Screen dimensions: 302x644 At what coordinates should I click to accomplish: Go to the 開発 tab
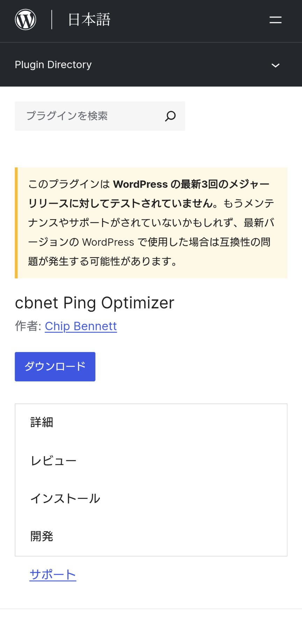[x=42, y=536]
